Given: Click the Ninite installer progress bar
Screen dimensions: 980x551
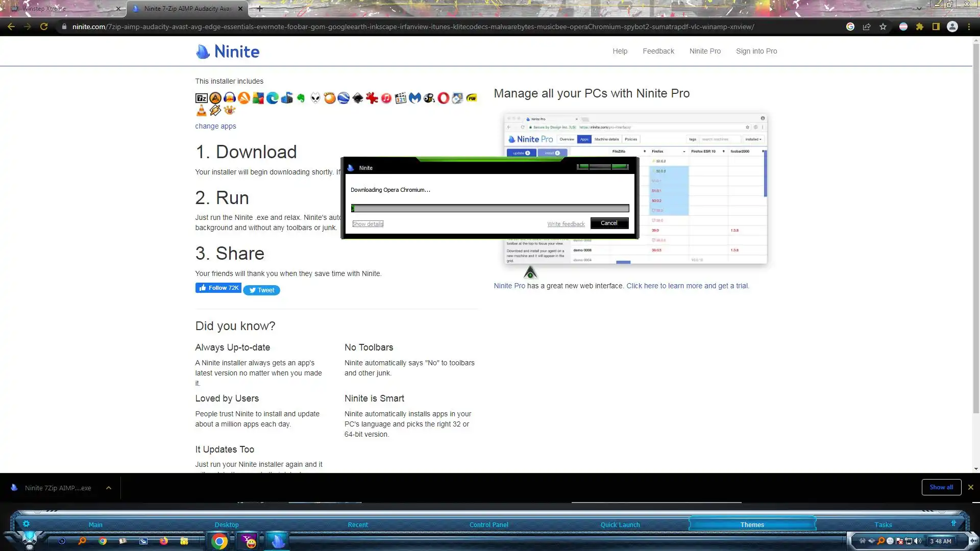Looking at the screenshot, I should 490,208.
